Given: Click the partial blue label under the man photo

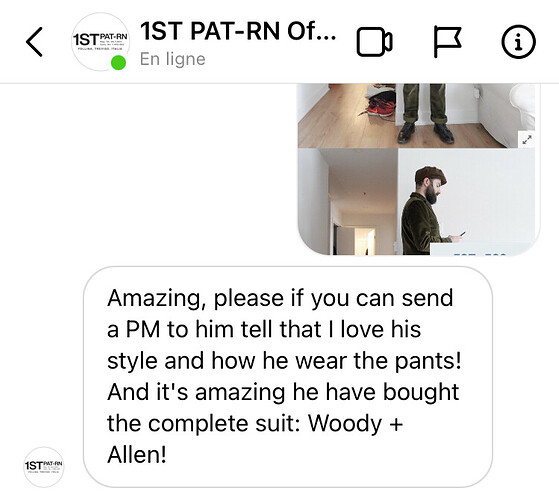Looking at the screenshot, I should tap(479, 249).
